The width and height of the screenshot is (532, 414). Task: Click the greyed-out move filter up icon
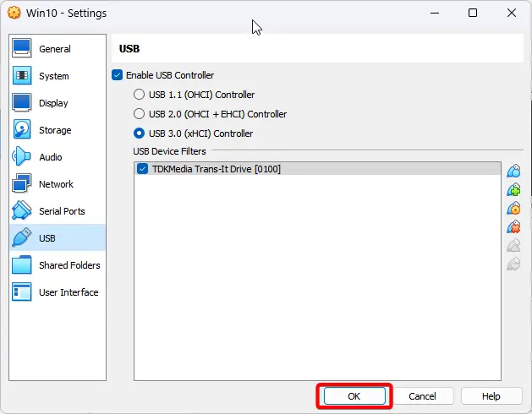pyautogui.click(x=513, y=246)
